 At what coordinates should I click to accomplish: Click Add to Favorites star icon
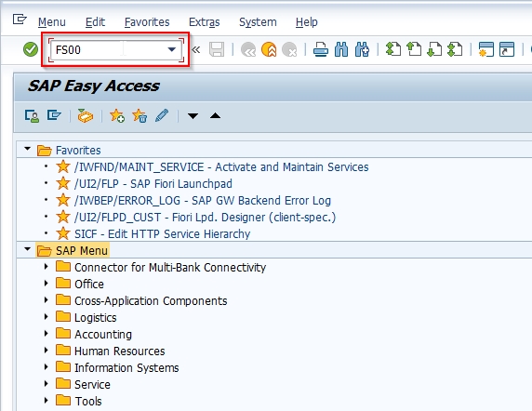(117, 115)
